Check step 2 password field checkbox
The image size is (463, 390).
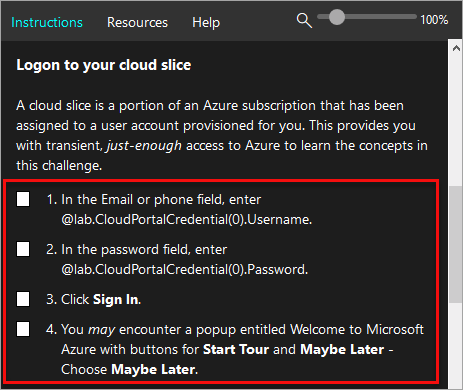pos(23,249)
